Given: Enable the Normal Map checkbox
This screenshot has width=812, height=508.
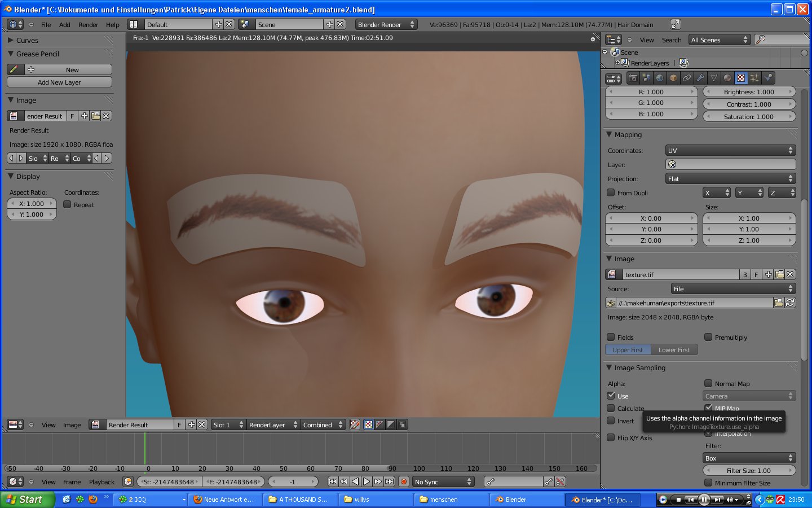Looking at the screenshot, I should coord(708,383).
